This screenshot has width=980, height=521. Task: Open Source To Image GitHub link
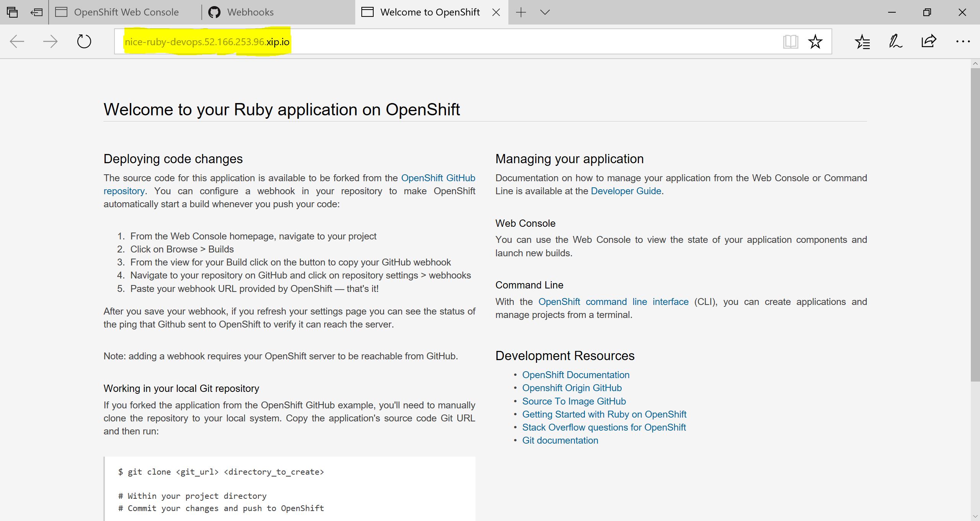[x=574, y=401]
